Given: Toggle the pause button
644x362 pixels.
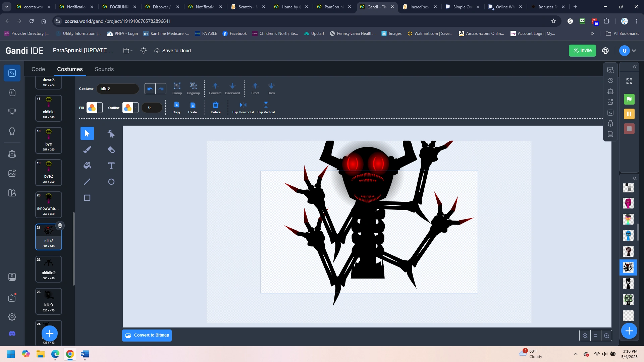Looking at the screenshot, I should 629,114.
